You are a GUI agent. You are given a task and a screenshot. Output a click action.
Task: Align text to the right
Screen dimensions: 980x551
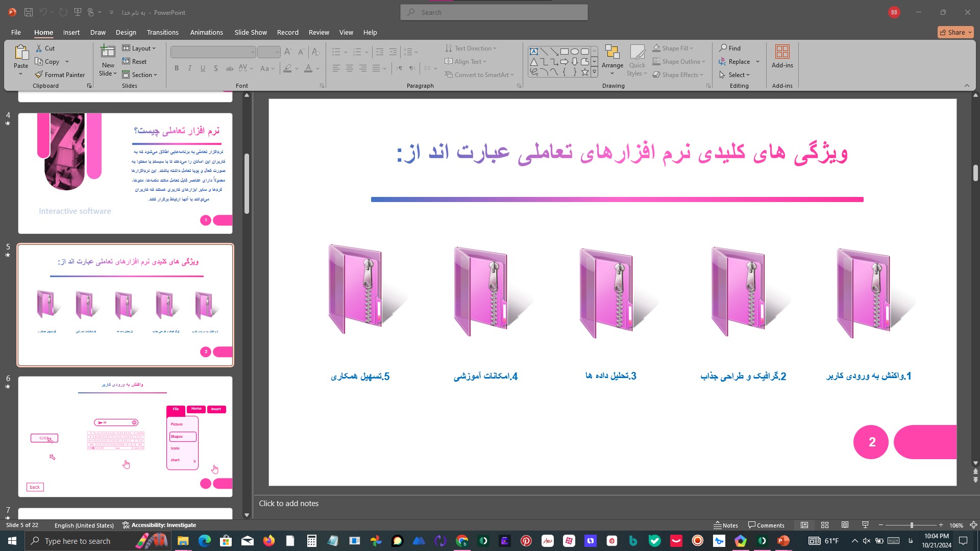[363, 68]
